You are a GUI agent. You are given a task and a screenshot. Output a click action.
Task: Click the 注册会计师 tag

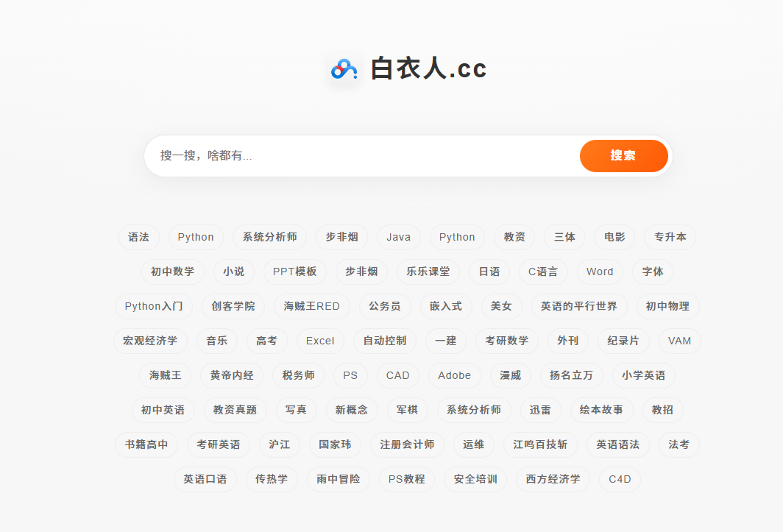point(407,444)
